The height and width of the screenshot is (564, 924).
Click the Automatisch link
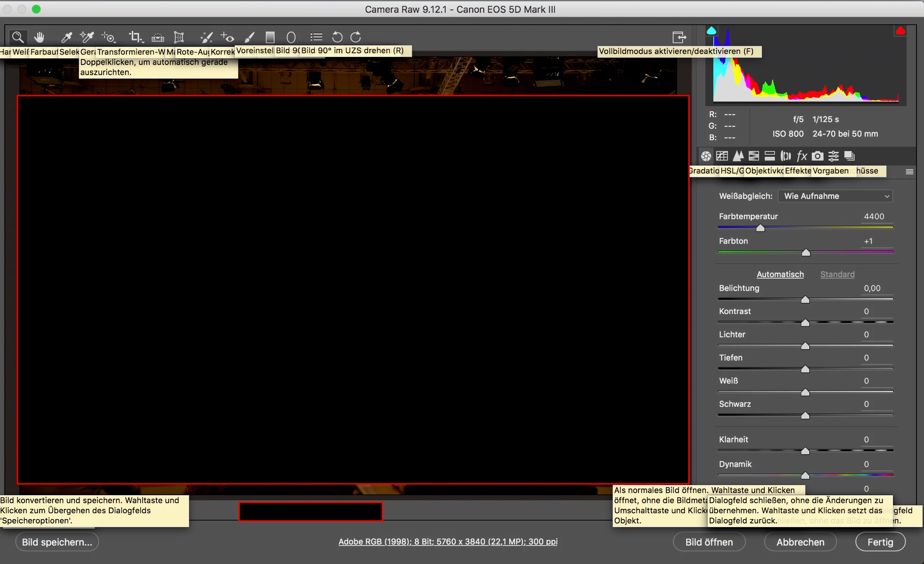click(x=780, y=274)
